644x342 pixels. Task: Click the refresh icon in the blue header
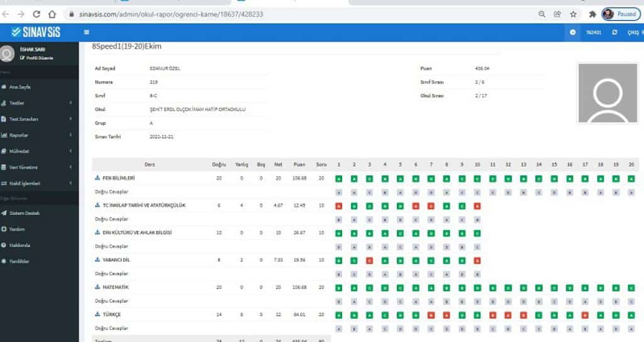(x=614, y=32)
